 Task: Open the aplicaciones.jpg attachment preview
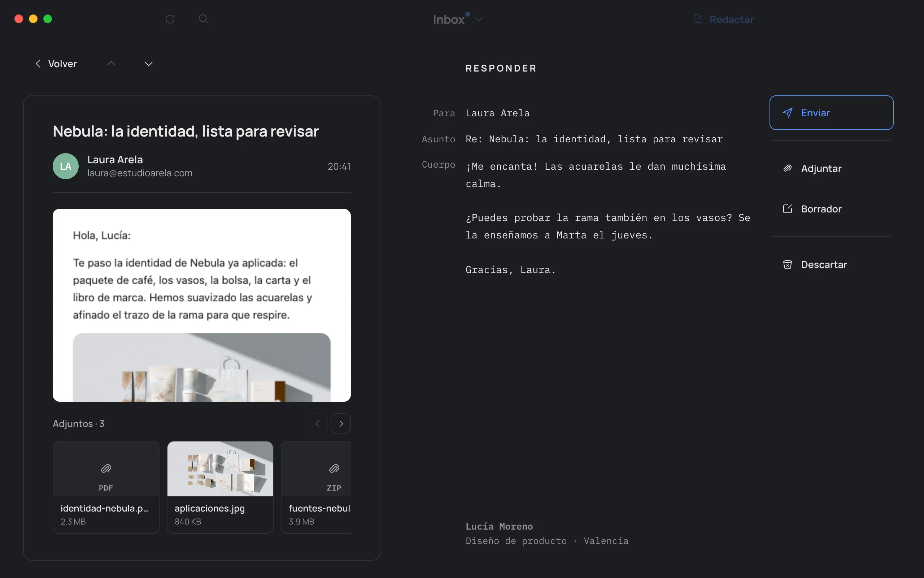pyautogui.click(x=220, y=487)
